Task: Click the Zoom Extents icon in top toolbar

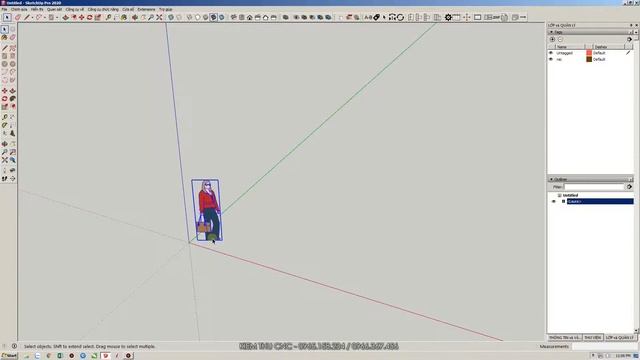Action: pos(159,17)
